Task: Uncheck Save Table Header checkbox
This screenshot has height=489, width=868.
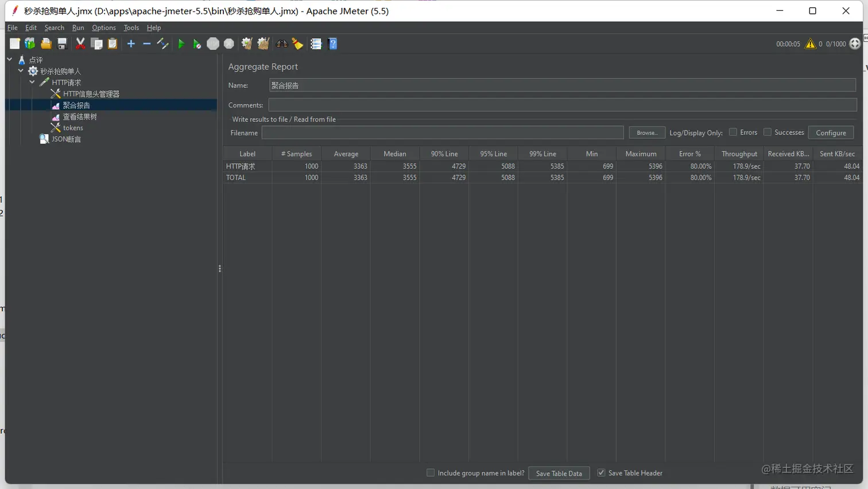Action: tap(601, 473)
